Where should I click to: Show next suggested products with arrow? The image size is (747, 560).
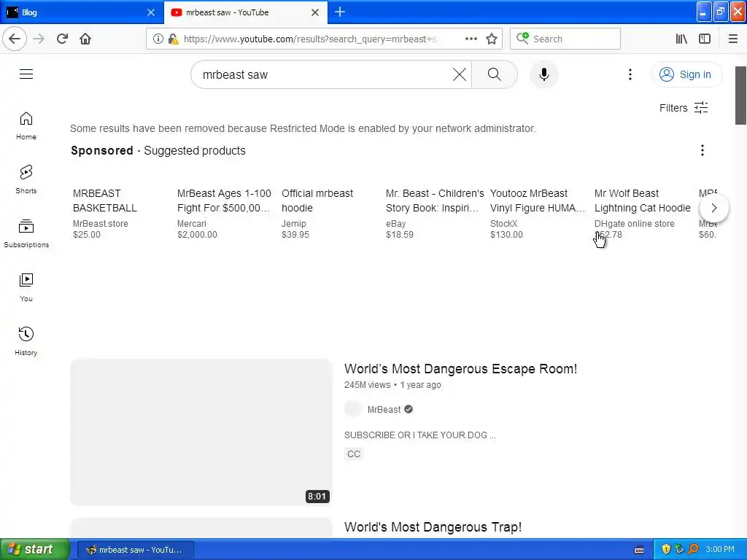click(713, 208)
